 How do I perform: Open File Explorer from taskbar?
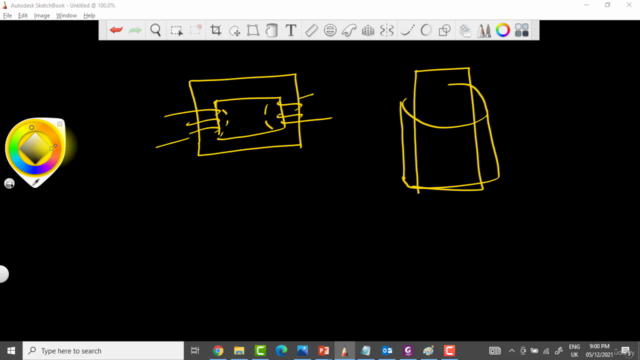tap(239, 351)
